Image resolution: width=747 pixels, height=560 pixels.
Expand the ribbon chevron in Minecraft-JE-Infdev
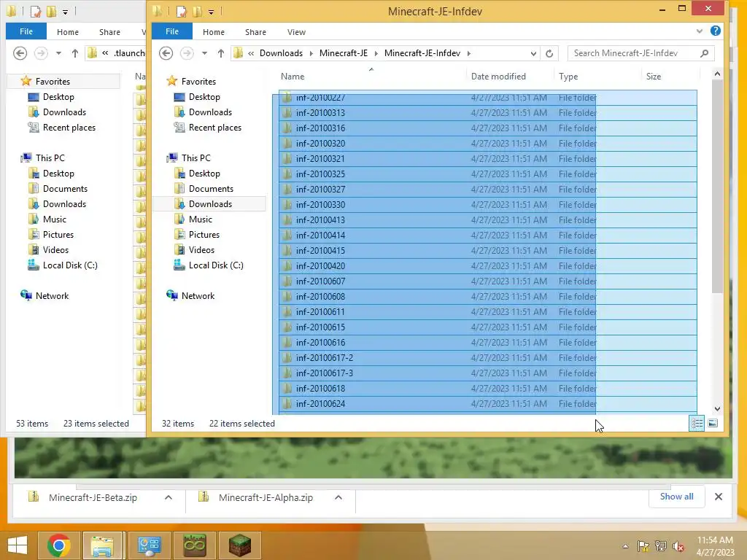[x=700, y=31]
